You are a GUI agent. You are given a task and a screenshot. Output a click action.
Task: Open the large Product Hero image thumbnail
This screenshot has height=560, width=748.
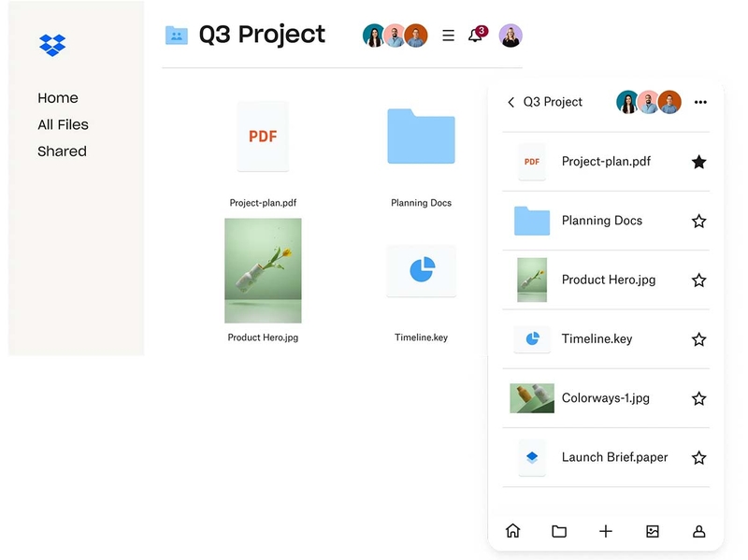point(263,270)
